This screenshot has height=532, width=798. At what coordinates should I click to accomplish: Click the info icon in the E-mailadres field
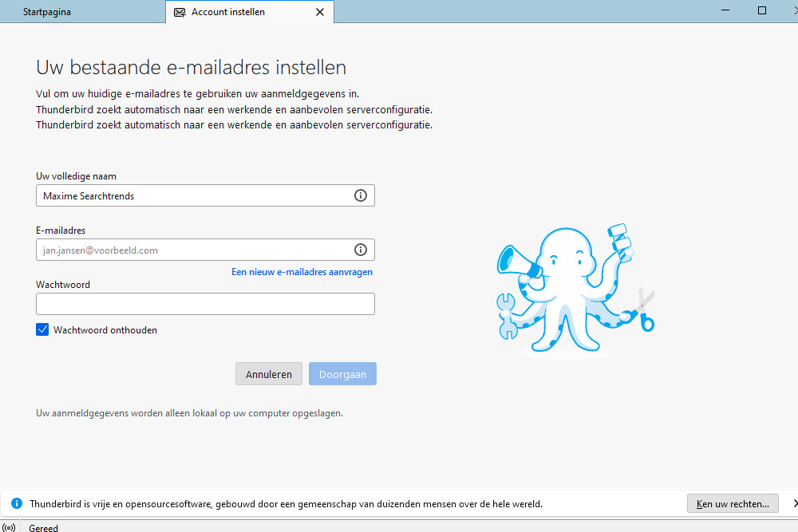pyautogui.click(x=361, y=250)
